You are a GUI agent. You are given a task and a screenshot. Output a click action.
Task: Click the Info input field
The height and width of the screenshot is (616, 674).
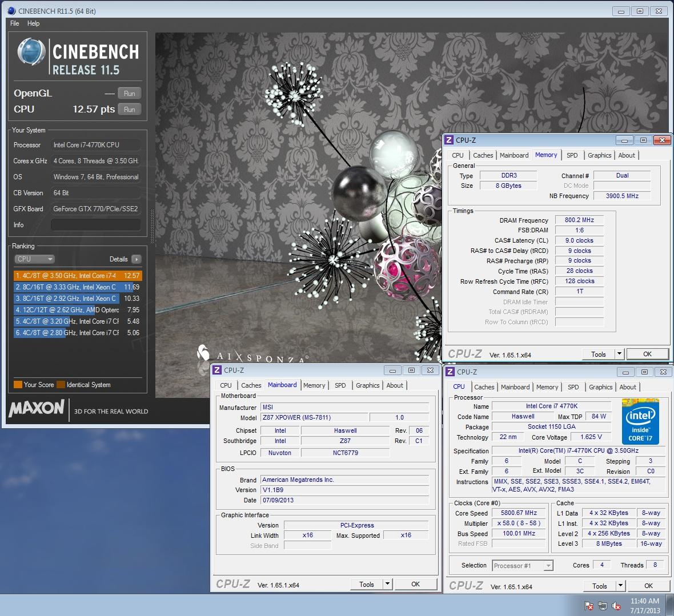[x=96, y=225]
